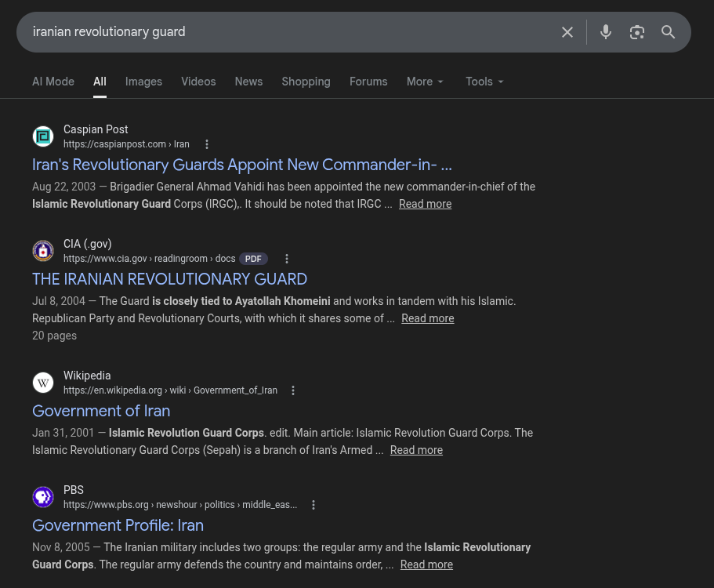Screen dimensions: 714x588
Task: Click Read more on PBS snippet
Action: [426, 564]
